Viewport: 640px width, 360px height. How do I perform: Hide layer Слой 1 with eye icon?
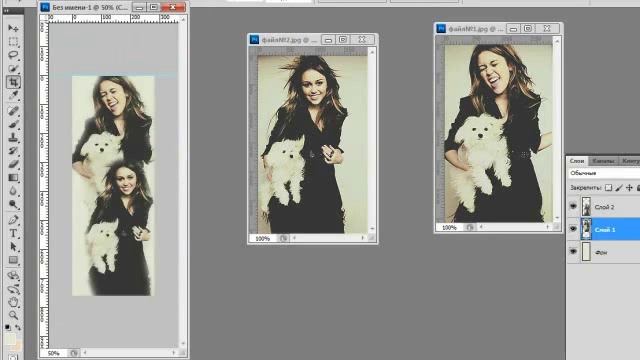573,229
